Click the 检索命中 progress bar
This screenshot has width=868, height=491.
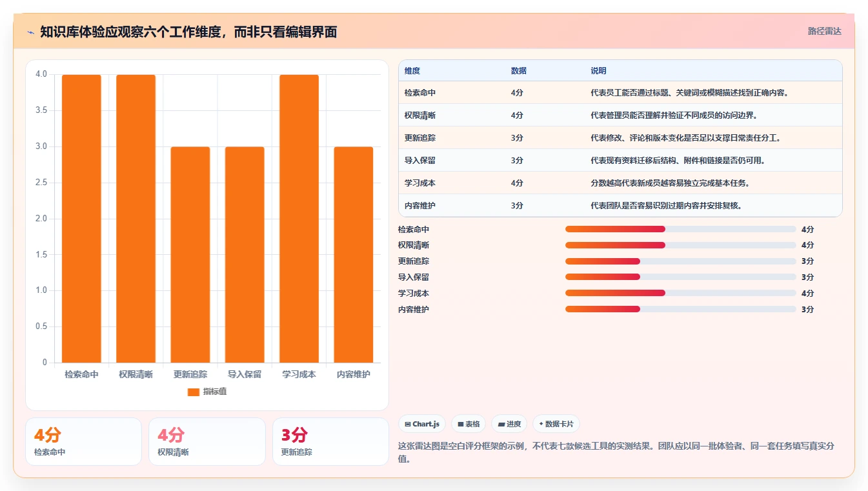tap(680, 229)
